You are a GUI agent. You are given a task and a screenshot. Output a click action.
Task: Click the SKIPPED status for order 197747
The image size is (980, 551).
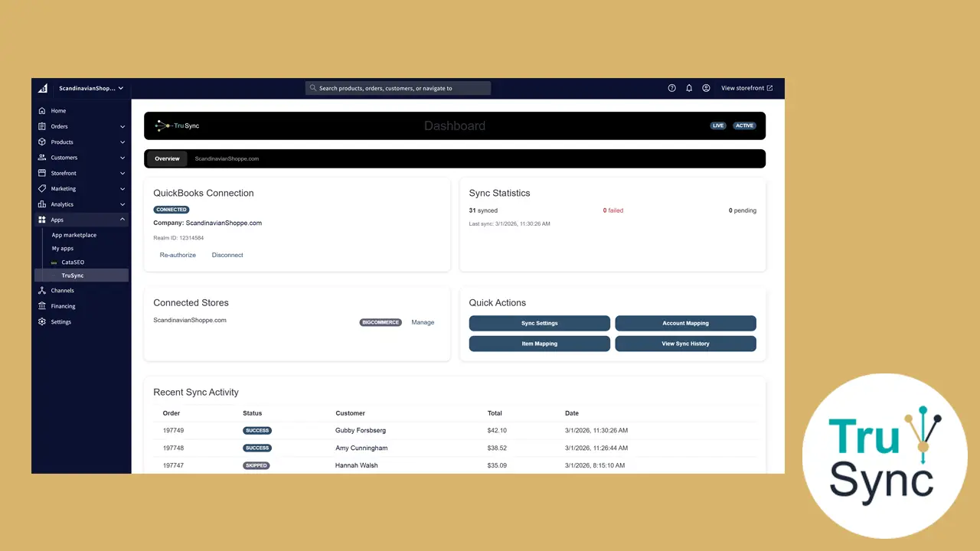pyautogui.click(x=256, y=465)
